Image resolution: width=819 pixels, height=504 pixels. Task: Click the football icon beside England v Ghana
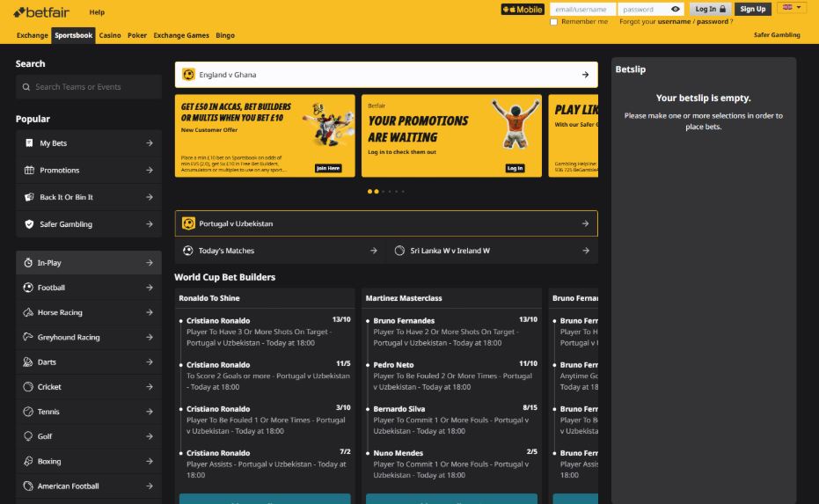click(188, 75)
